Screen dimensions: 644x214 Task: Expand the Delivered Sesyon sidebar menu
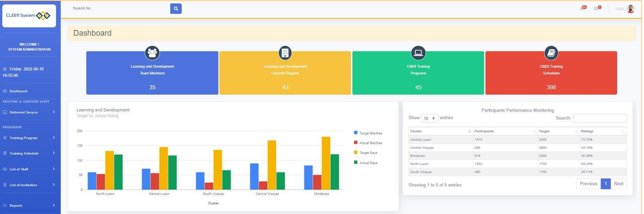[x=29, y=112]
